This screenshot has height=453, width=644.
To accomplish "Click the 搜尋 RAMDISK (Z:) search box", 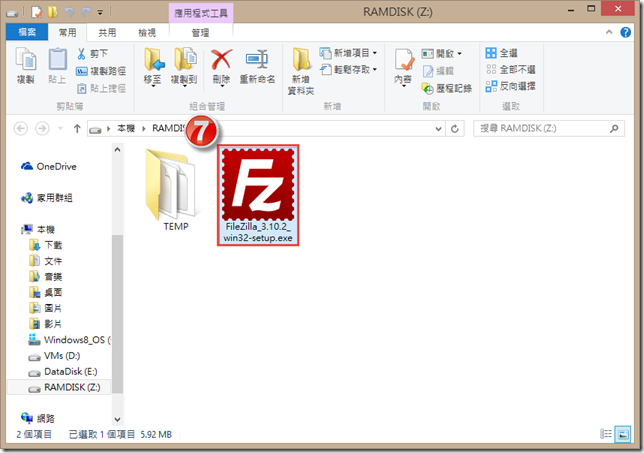I will (x=549, y=129).
